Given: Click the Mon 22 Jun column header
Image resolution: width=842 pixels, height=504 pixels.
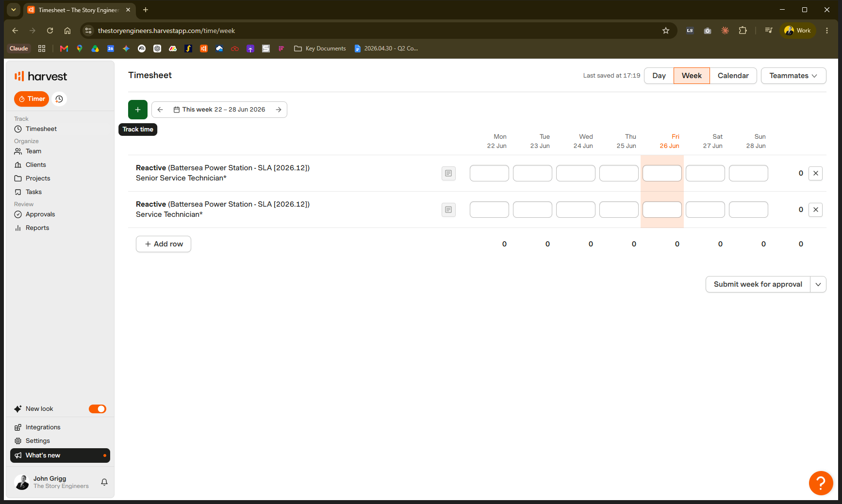Looking at the screenshot, I should click(x=497, y=141).
